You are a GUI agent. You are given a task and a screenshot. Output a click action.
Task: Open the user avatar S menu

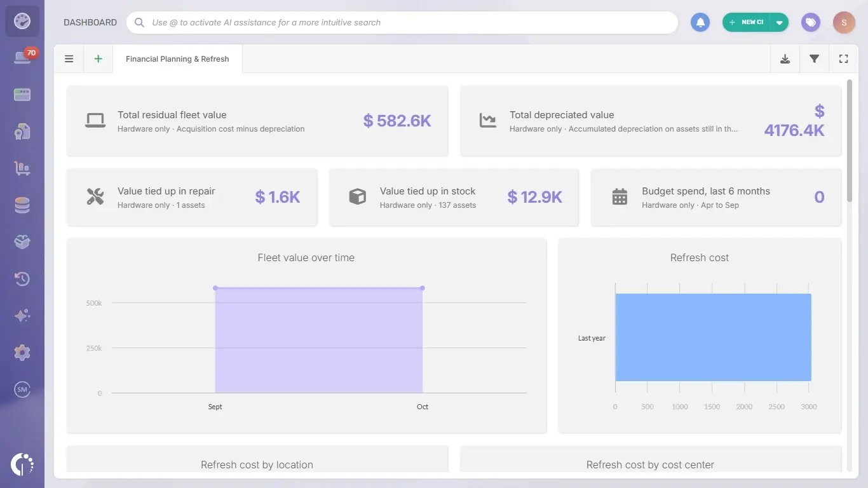point(844,22)
